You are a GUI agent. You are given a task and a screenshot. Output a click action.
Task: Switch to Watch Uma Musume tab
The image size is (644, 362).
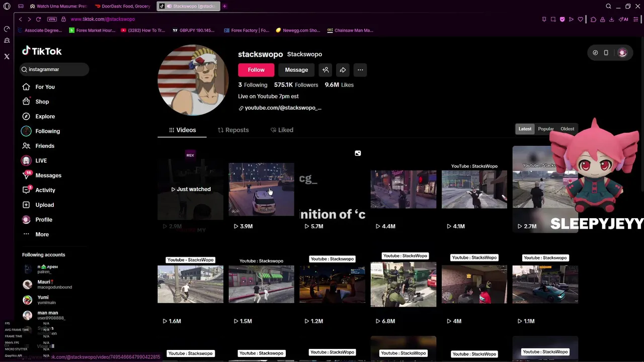[58, 6]
